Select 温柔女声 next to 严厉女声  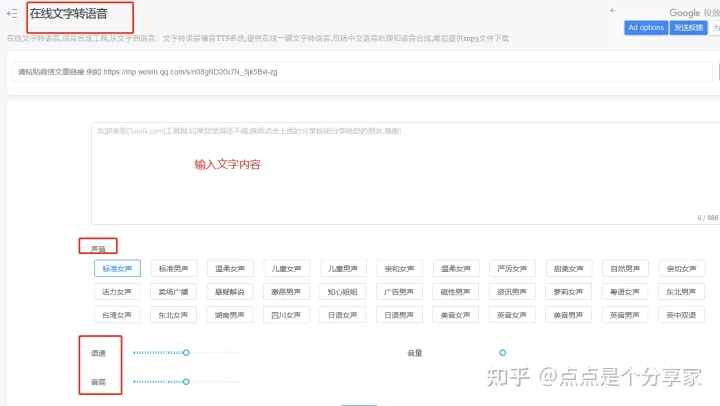456,269
